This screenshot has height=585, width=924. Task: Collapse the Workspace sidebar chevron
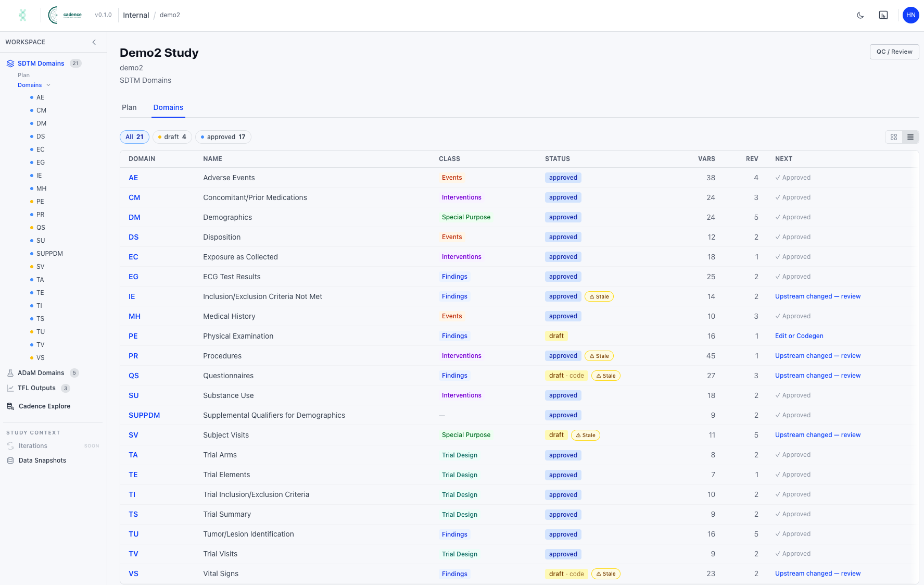94,42
